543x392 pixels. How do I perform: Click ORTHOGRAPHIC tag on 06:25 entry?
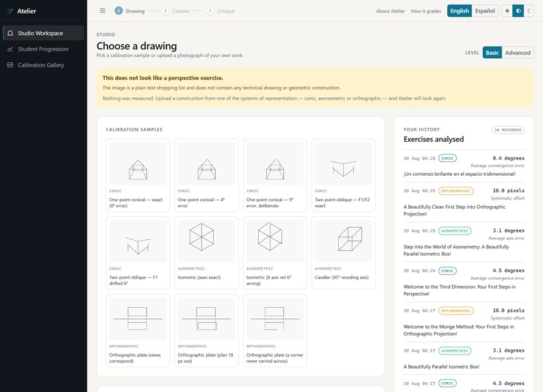456,191
